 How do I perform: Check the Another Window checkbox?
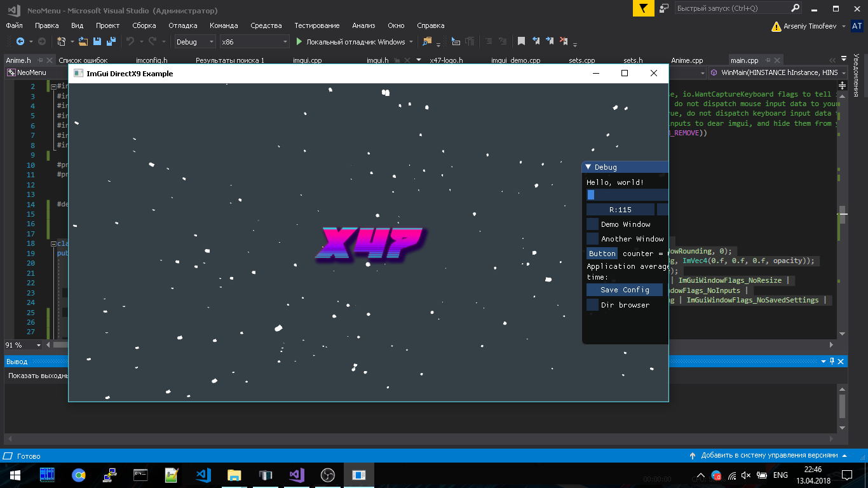[x=592, y=239]
